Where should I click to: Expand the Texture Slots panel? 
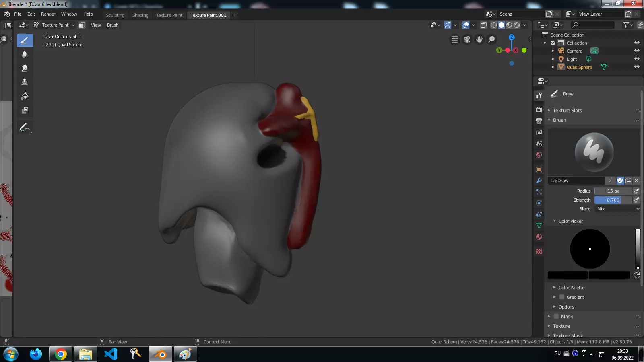(x=567, y=110)
